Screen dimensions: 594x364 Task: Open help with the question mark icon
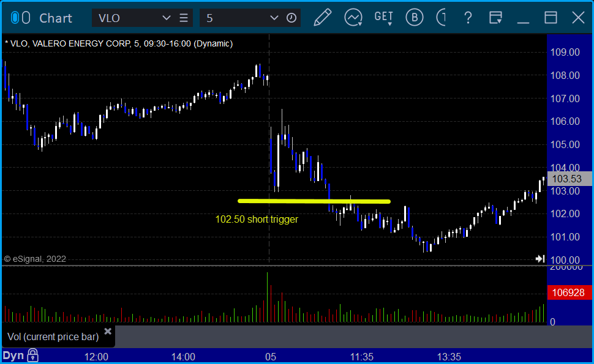point(468,18)
